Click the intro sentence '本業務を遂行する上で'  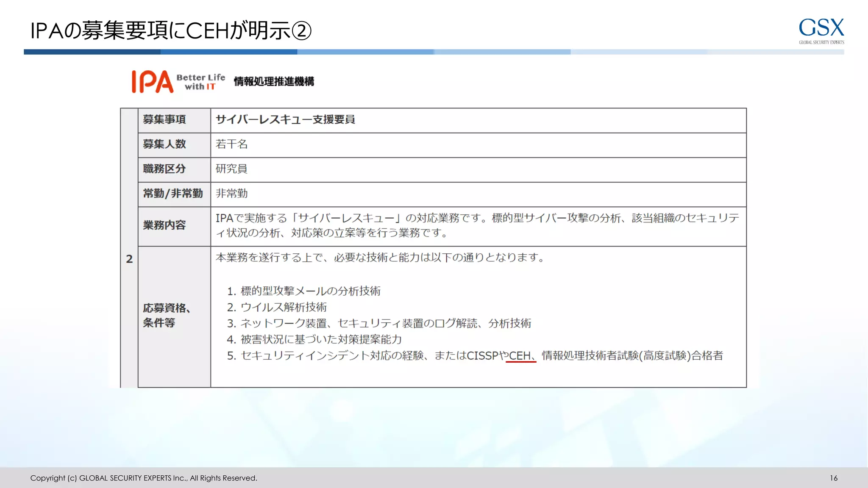coord(380,258)
